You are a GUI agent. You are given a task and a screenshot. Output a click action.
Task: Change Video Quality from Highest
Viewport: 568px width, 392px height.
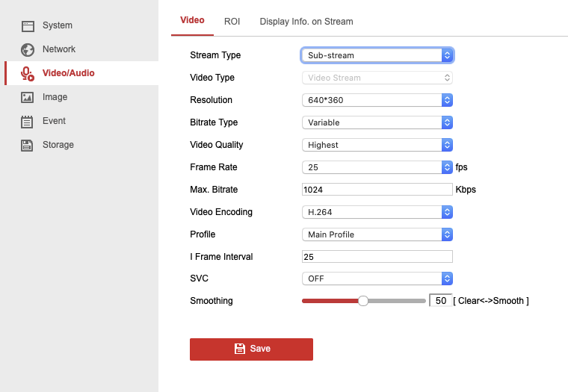377,145
